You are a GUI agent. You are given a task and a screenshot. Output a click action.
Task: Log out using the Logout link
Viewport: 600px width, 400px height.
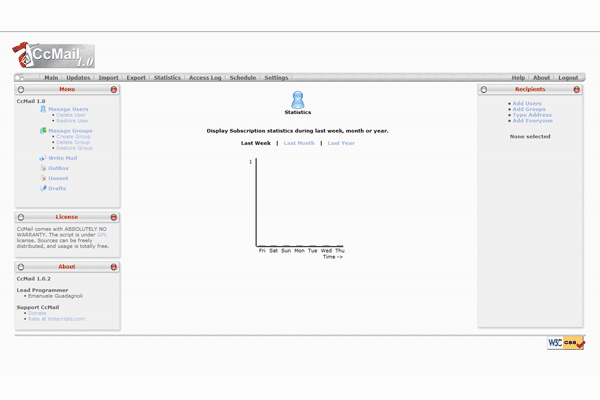pos(568,77)
